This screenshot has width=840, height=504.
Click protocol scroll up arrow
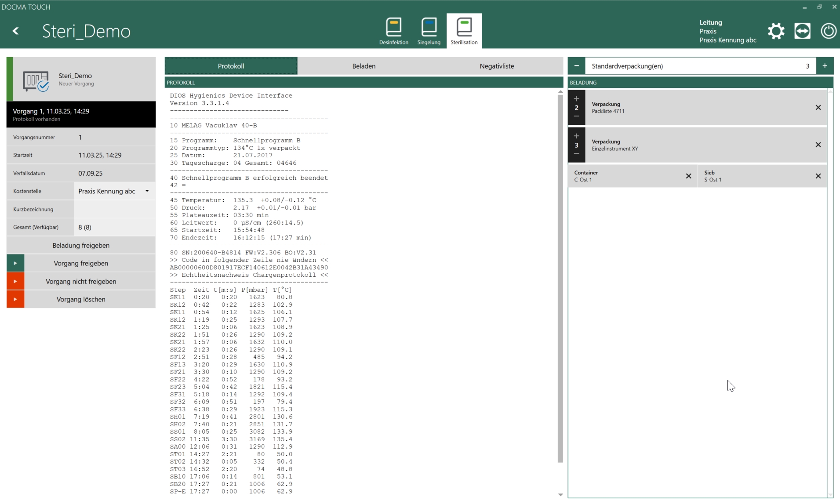[560, 91]
